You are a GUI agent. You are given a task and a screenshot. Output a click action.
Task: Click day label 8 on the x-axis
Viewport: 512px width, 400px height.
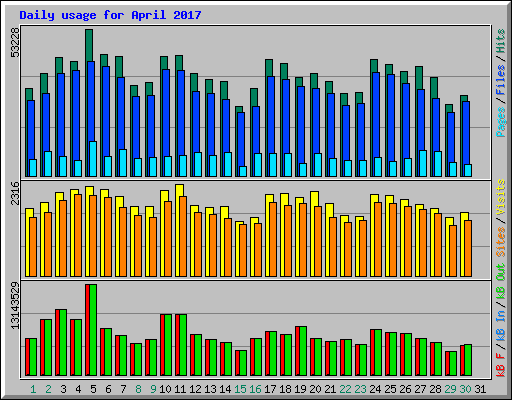click(x=138, y=389)
